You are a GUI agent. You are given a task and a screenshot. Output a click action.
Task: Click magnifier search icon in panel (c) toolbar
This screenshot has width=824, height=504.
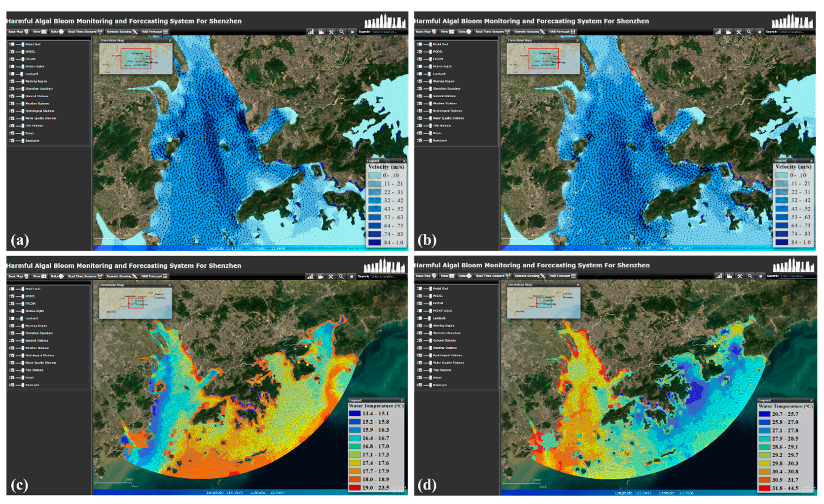coord(341,276)
